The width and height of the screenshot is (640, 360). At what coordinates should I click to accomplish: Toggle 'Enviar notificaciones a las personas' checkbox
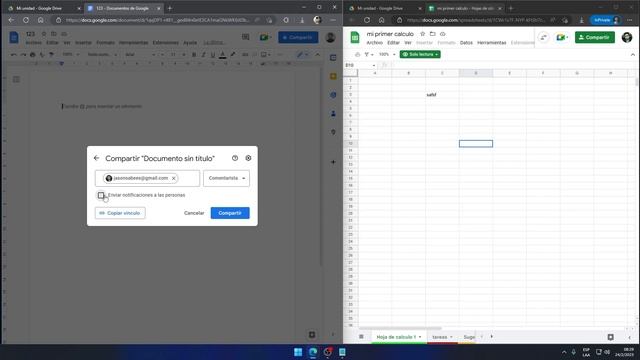click(101, 195)
